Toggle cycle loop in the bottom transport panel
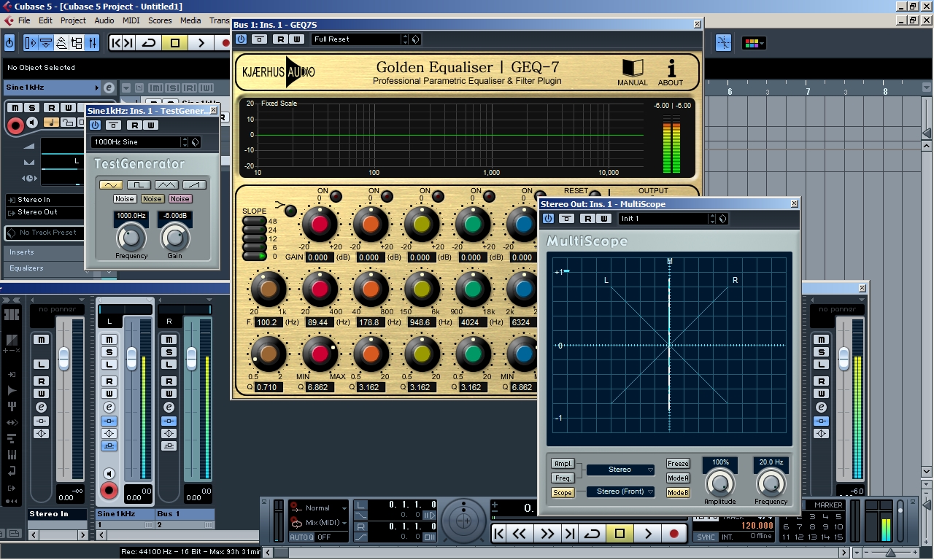Screen dimensions: 934x560 click(x=593, y=534)
